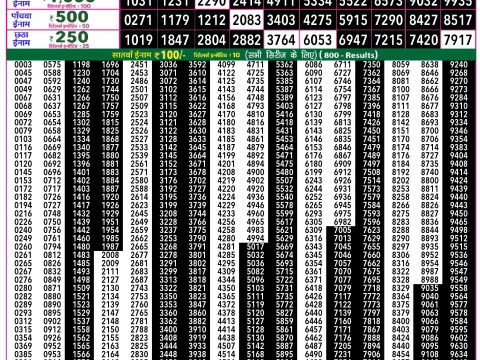This screenshot has width=480, height=360.
Task: Select sixth prize number 7215
Action: pos(389,40)
